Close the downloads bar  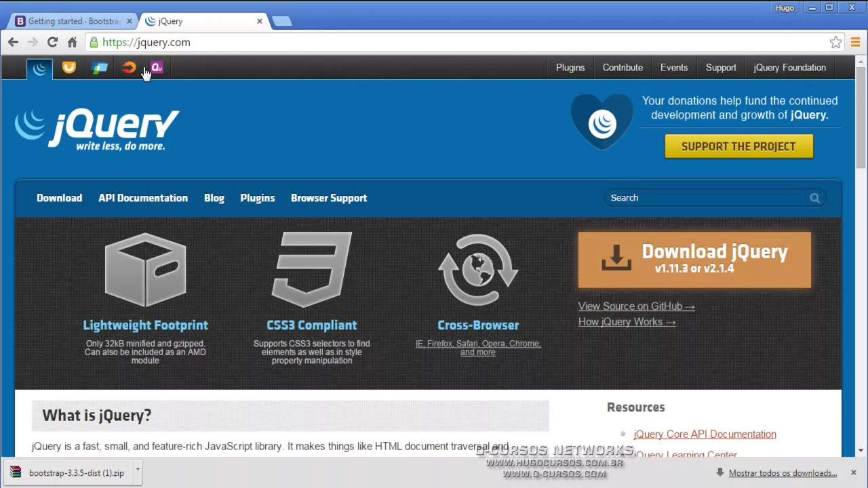(x=853, y=472)
